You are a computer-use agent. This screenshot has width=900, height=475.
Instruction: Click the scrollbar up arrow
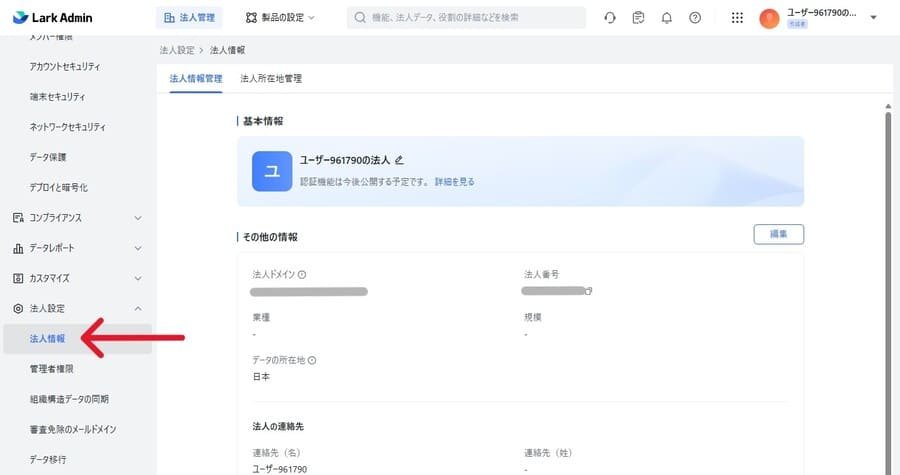888,107
